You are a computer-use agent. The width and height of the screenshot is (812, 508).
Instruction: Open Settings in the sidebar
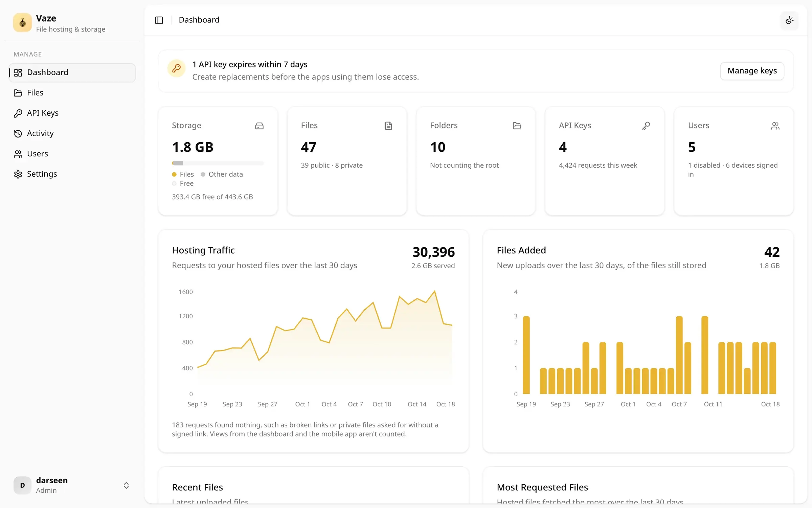[72, 174]
